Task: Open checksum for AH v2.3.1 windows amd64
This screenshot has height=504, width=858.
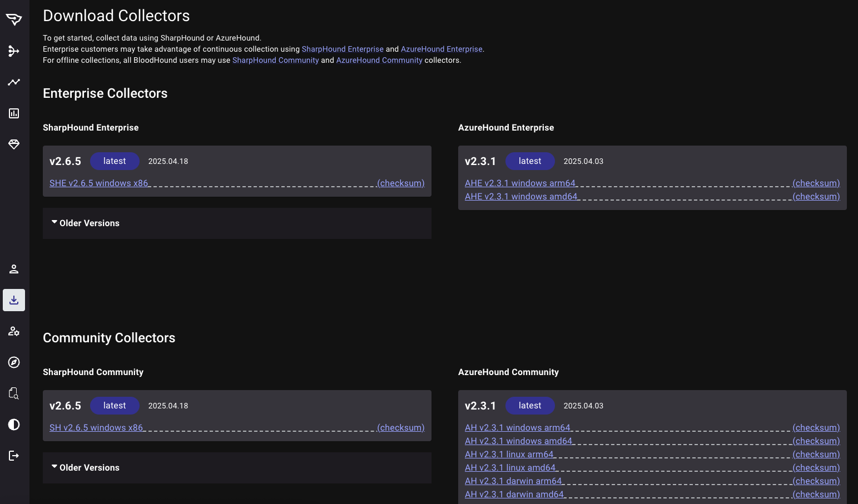Action: point(816,441)
